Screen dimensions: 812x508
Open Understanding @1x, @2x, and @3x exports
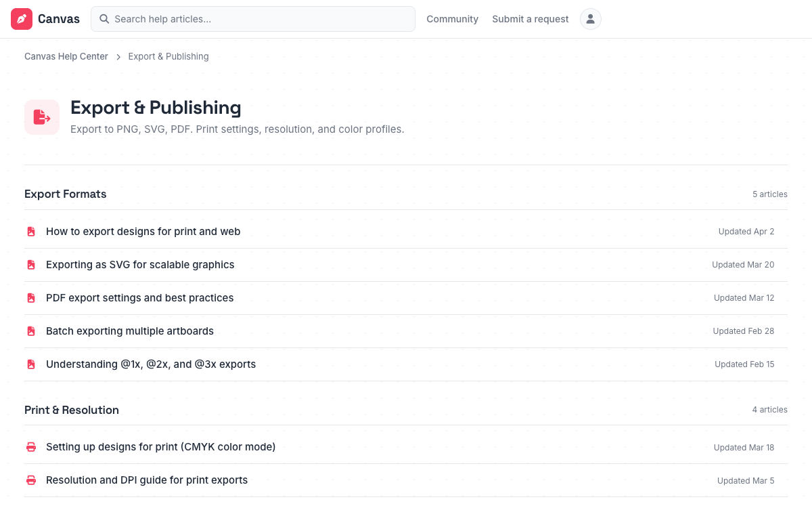[151, 364]
